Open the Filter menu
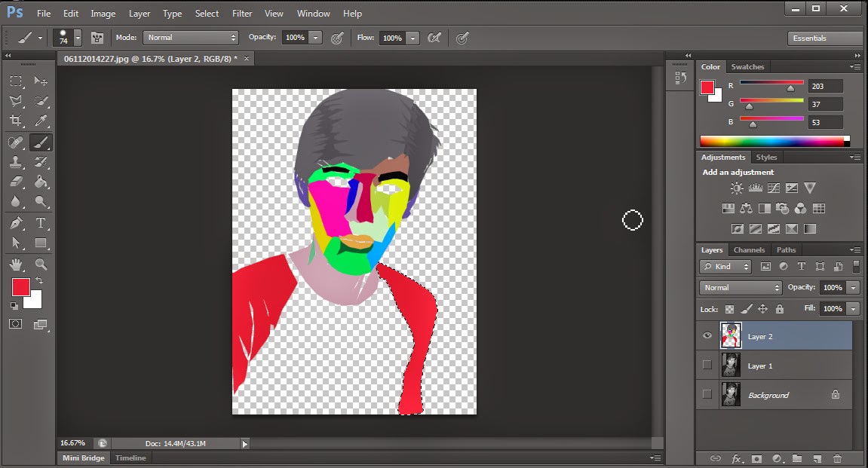 click(x=242, y=14)
